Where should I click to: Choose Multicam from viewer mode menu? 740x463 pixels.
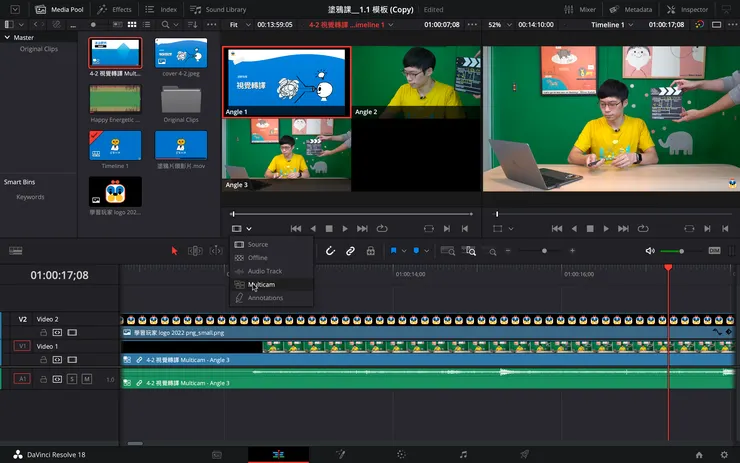click(x=261, y=284)
